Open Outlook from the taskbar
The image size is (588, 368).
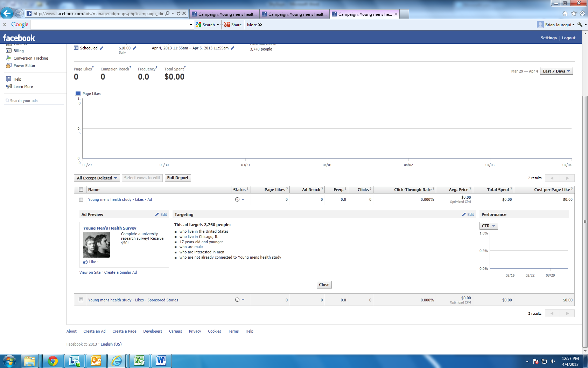click(96, 361)
